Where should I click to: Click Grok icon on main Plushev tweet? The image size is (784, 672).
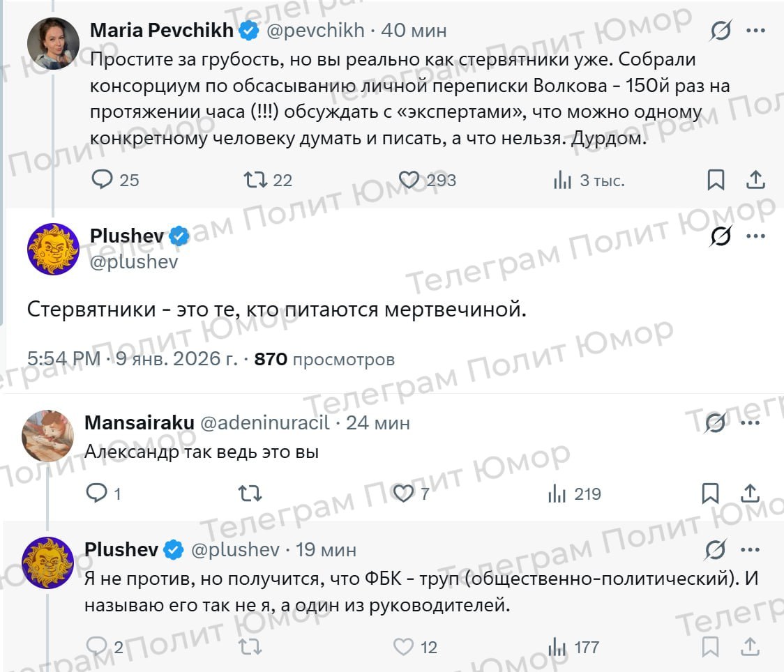pos(721,237)
